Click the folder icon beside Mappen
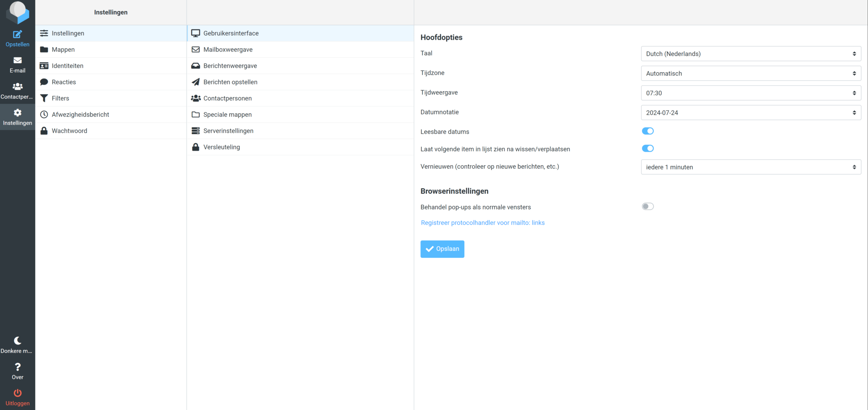This screenshot has width=868, height=410. [x=44, y=49]
